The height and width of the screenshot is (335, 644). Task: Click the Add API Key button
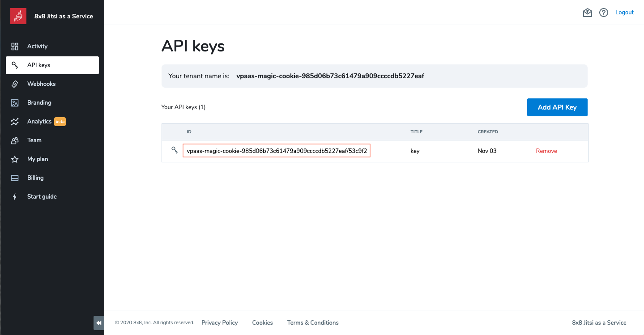(x=557, y=107)
